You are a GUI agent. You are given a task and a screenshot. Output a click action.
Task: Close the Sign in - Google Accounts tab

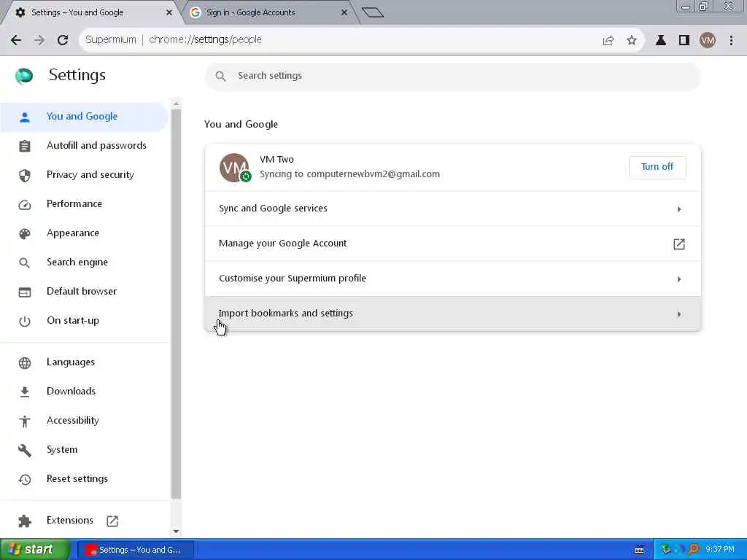click(x=344, y=12)
